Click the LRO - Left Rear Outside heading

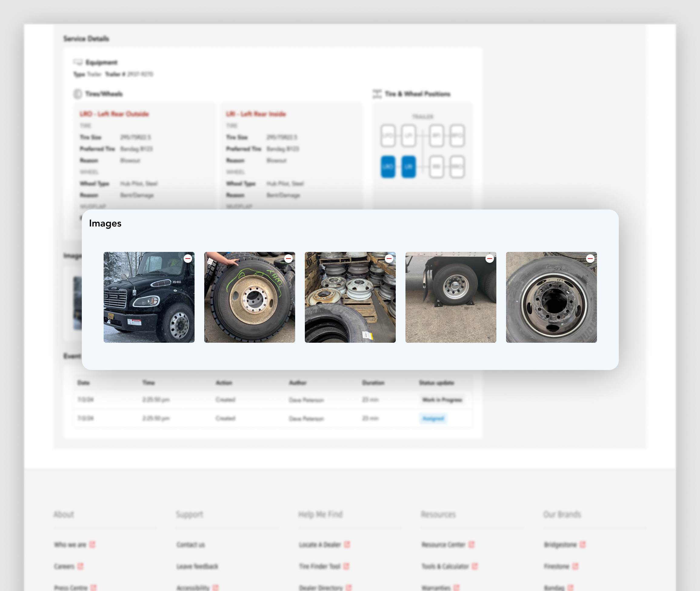(x=114, y=114)
